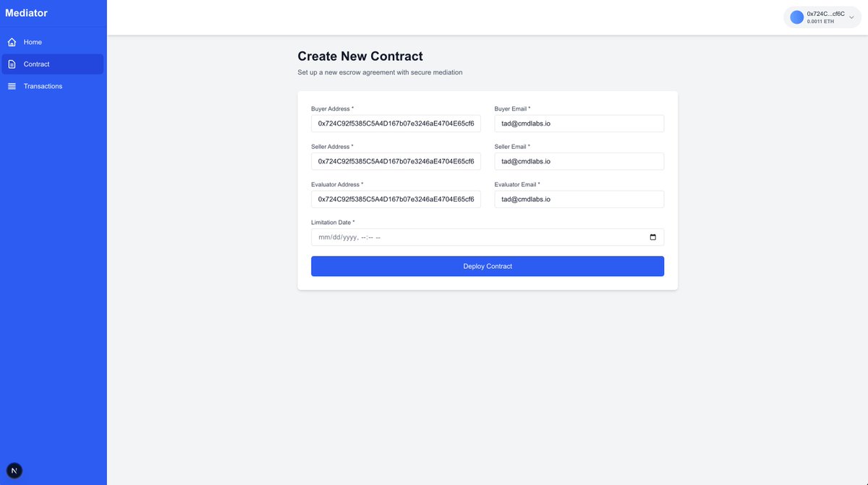Click the Mediator logo

[26, 13]
